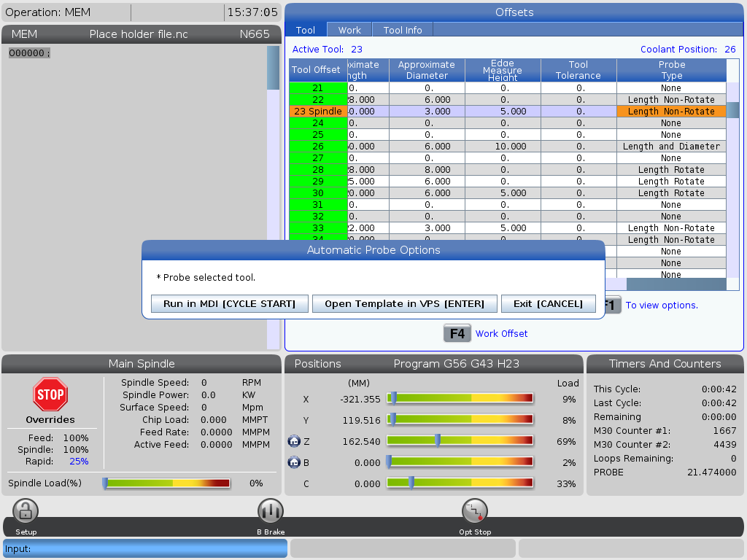This screenshot has width=747, height=560.
Task: Select tool offset row 33
Action: [508, 227]
